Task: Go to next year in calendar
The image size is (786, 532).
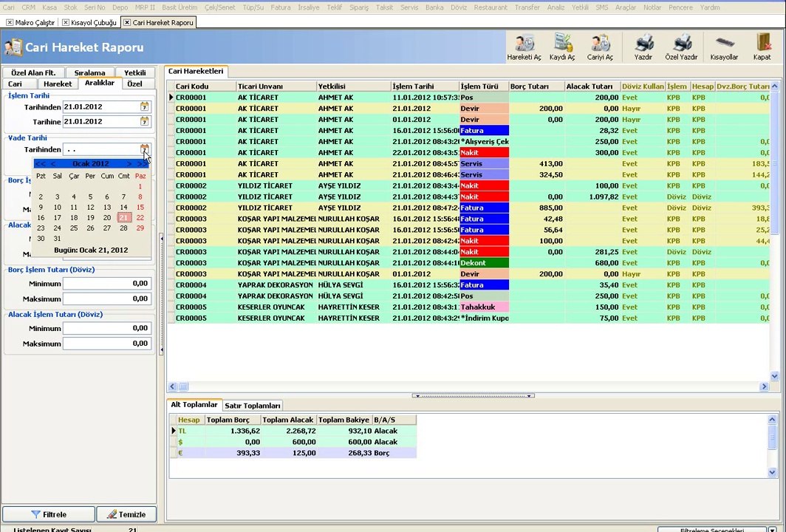Action: pyautogui.click(x=143, y=163)
